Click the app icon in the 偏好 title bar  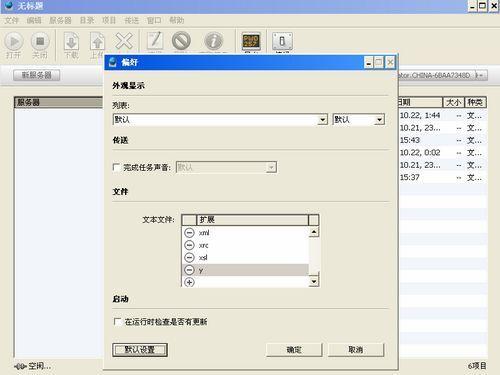(x=113, y=62)
